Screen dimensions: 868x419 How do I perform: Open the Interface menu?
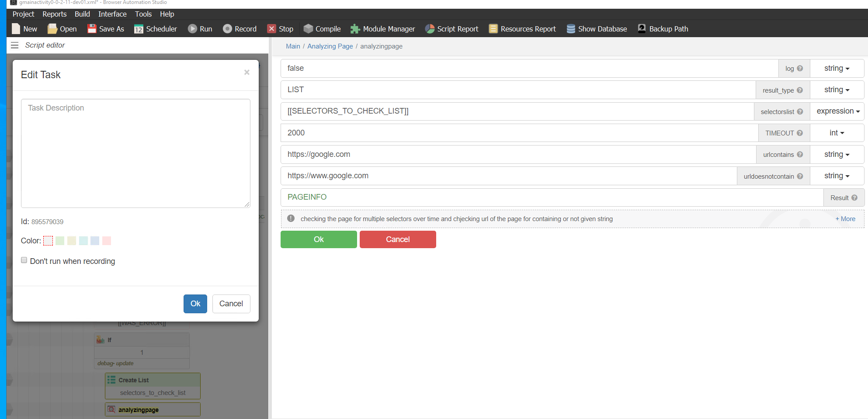click(112, 14)
